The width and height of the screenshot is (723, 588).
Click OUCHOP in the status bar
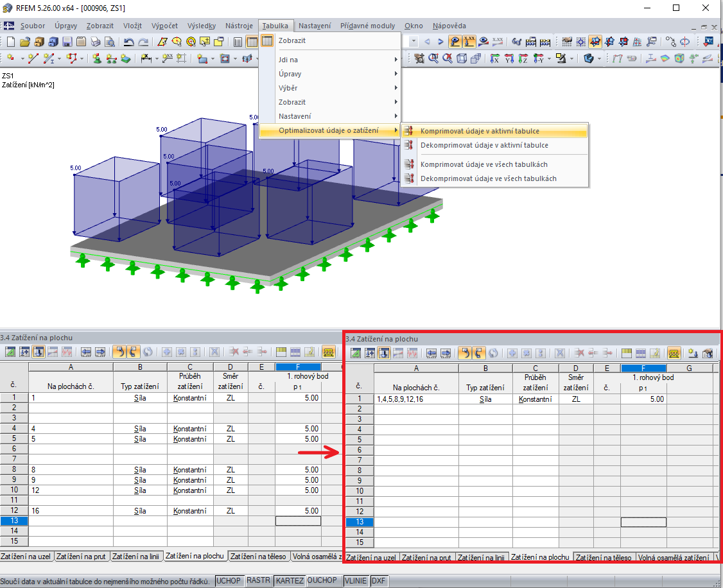[322, 581]
